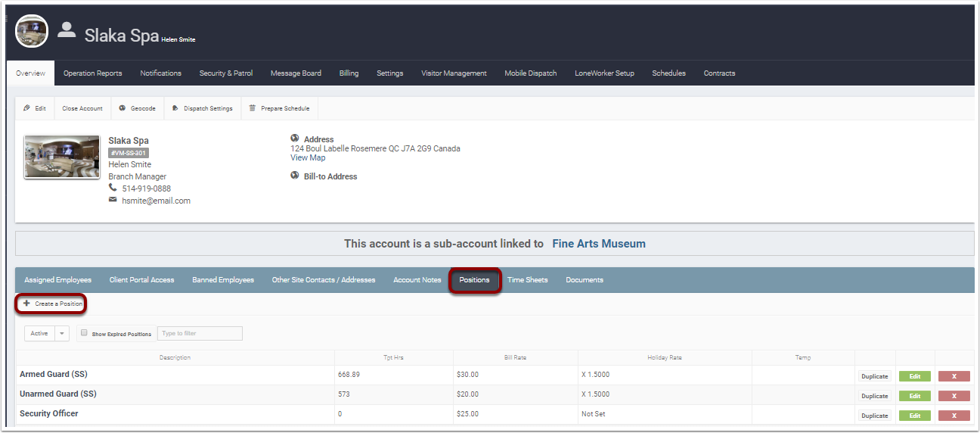Click Duplicate for Security Officer

point(875,416)
